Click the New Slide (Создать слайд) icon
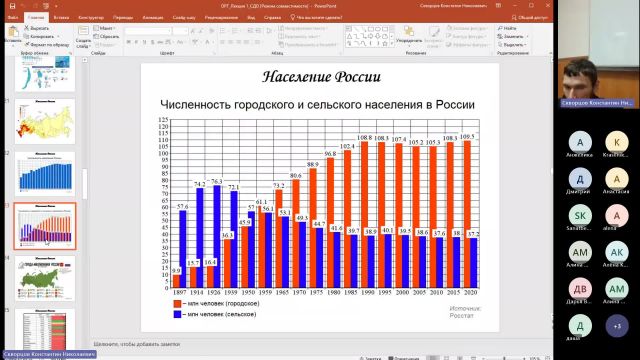Image resolution: width=640 pixels, height=360 pixels. [x=83, y=32]
